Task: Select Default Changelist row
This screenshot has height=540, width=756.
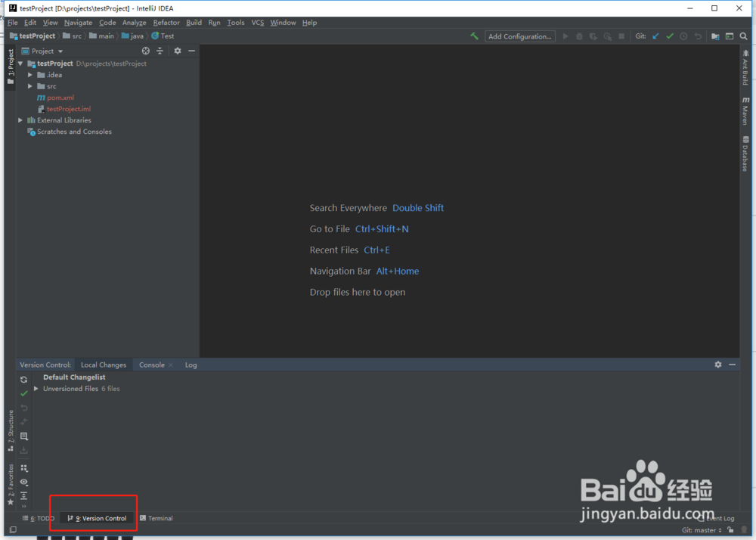Action: point(74,377)
